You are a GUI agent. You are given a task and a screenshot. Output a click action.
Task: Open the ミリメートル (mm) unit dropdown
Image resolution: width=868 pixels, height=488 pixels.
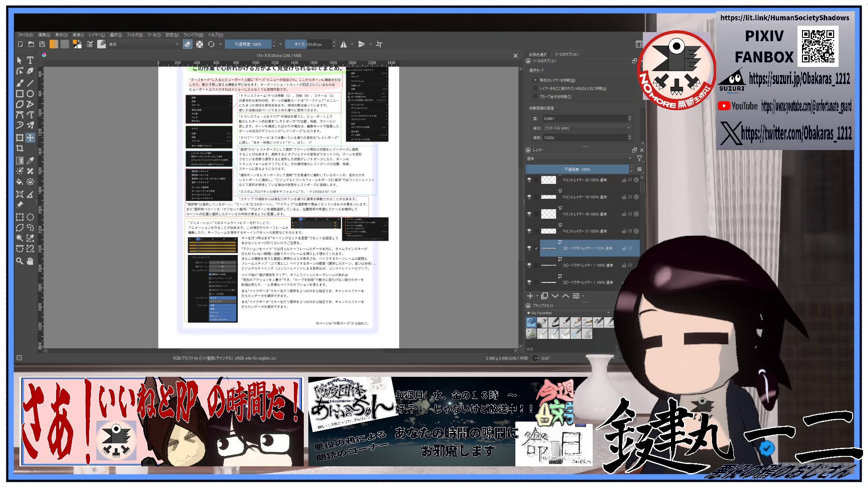586,128
